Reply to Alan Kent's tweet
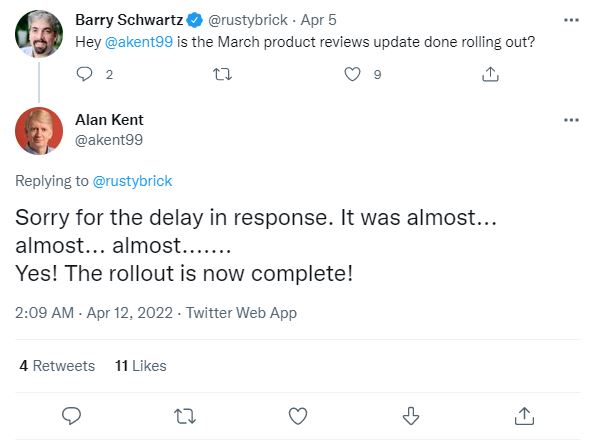This screenshot has height=448, width=595. pyautogui.click(x=71, y=416)
